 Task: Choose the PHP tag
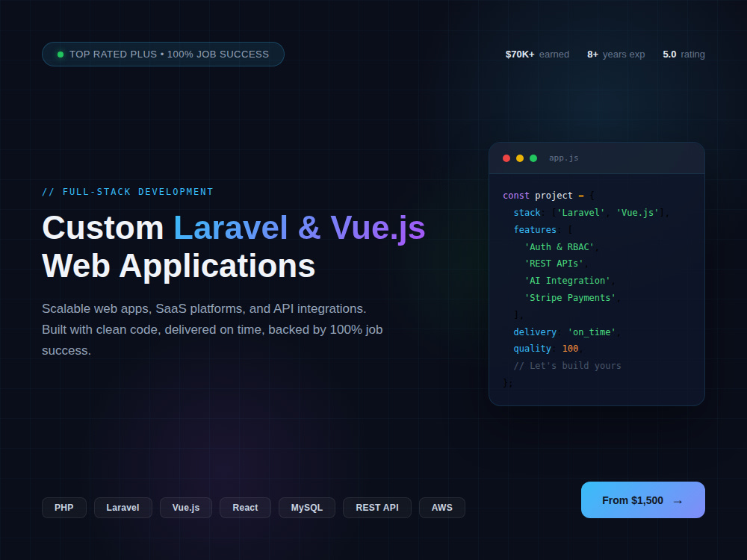point(63,508)
